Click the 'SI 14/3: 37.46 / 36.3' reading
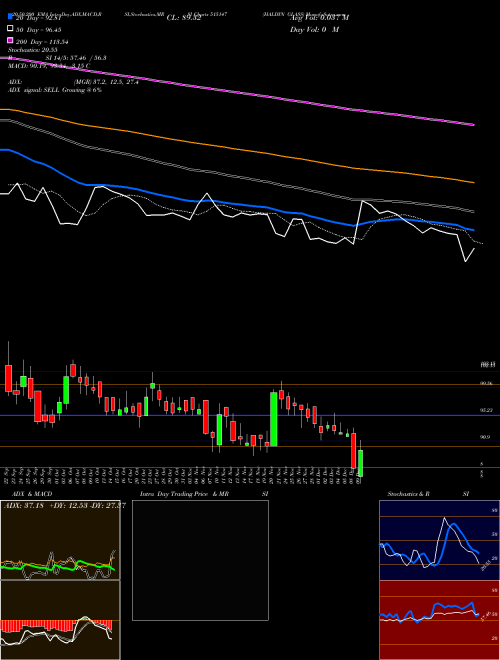500x660 pixels. [x=74, y=58]
